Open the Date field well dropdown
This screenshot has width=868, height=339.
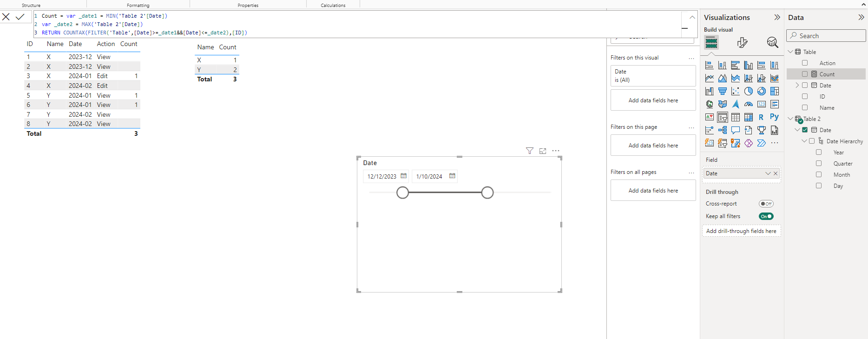coord(768,173)
